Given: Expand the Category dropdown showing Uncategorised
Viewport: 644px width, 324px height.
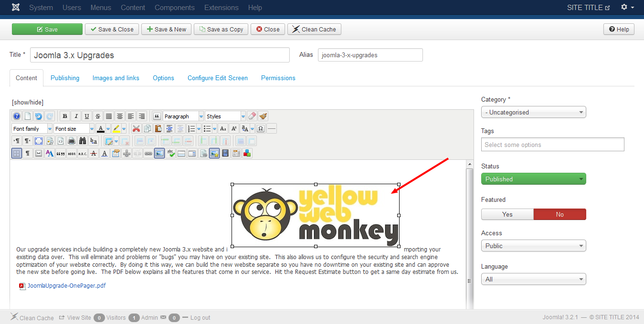Looking at the screenshot, I should point(534,112).
